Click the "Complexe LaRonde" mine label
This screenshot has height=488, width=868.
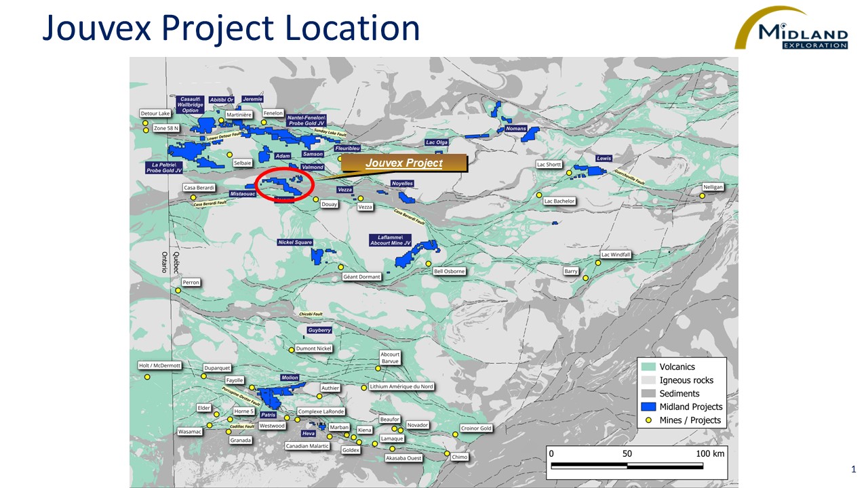tap(321, 411)
